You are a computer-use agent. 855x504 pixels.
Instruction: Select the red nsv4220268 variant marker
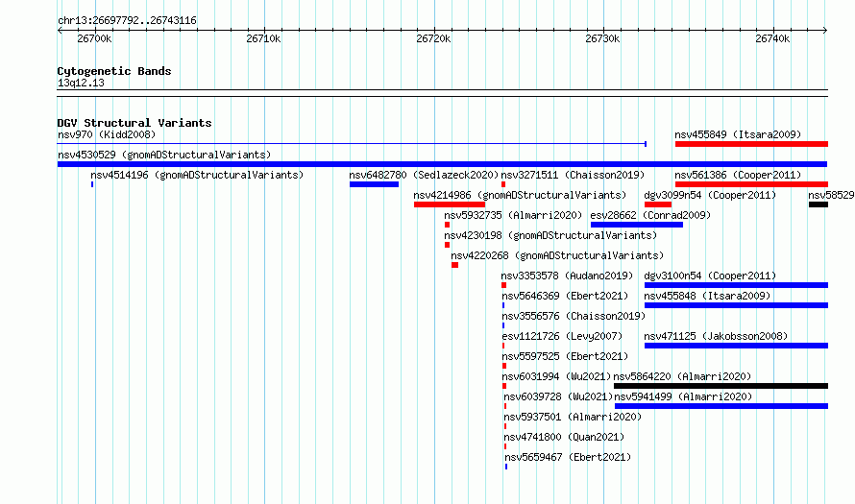tap(454, 265)
